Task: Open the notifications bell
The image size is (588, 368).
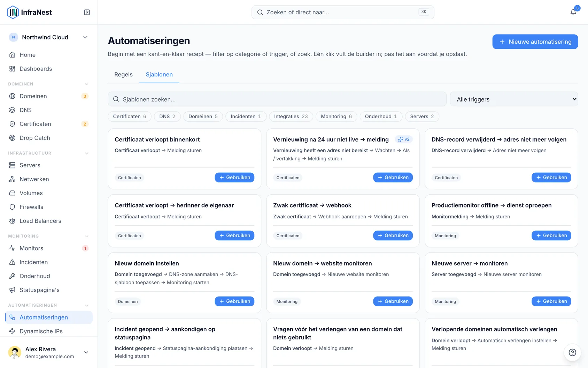Action: click(573, 12)
